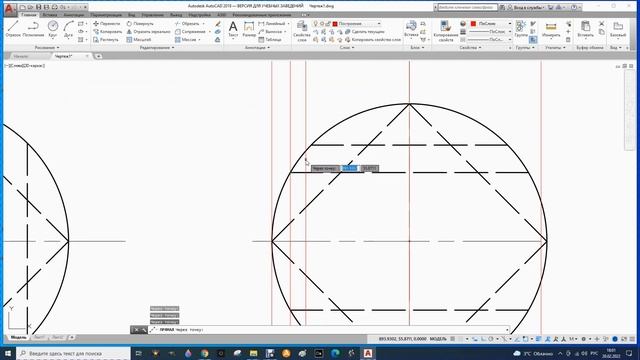The width and height of the screenshot is (640, 360).
Task: Click the Вставить paste icon
Action: click(x=585, y=29)
